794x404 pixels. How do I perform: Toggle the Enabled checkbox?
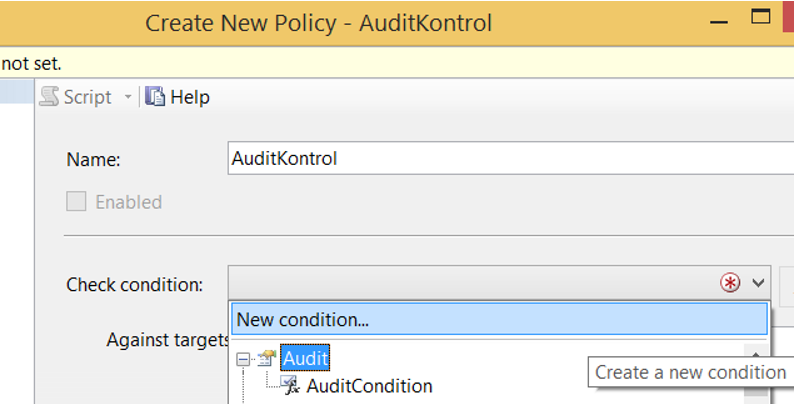[x=76, y=201]
